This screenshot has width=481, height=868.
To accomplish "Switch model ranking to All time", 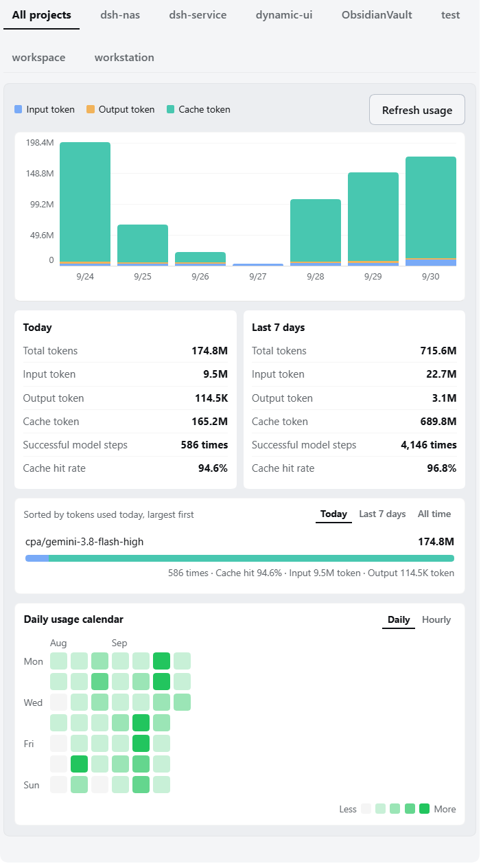I will click(434, 514).
